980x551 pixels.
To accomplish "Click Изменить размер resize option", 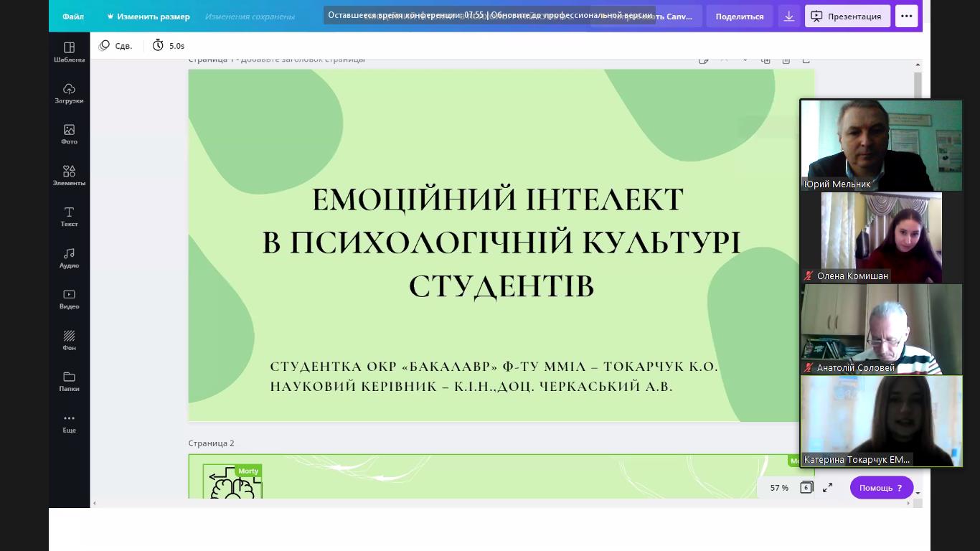I will click(x=149, y=16).
